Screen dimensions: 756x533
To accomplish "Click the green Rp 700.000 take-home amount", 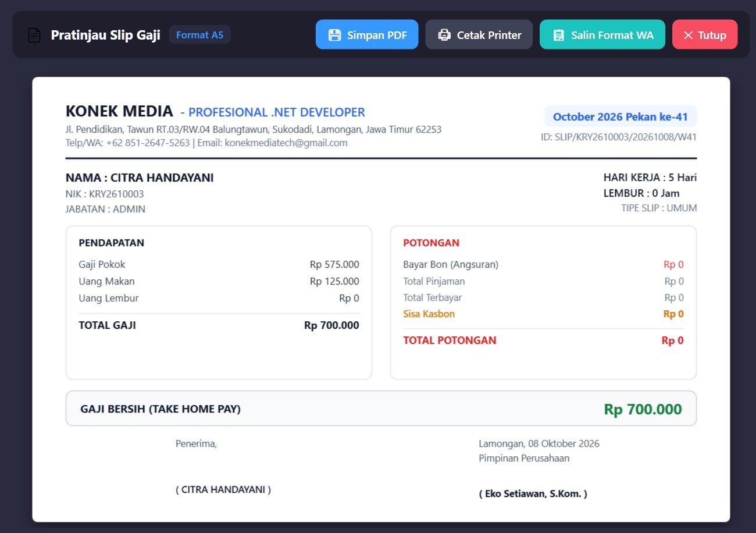I will coord(643,409).
